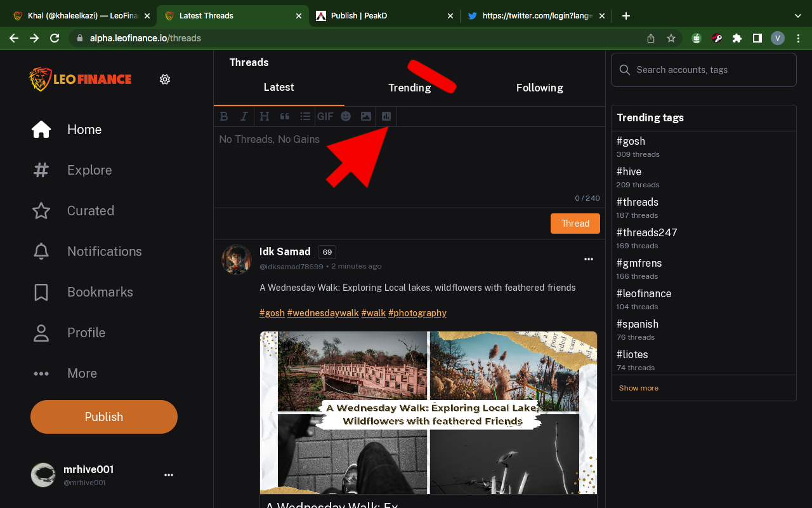
Task: Create a poll with the chart icon
Action: click(x=386, y=116)
